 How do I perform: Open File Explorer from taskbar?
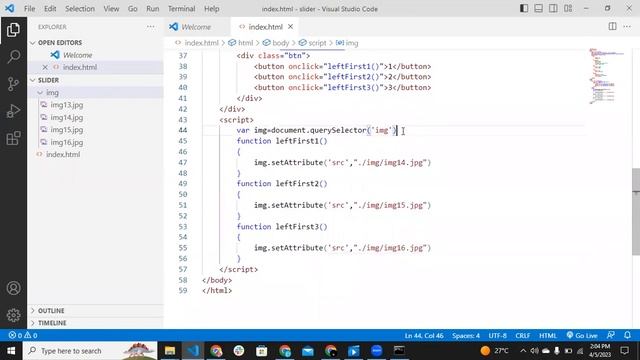[x=170, y=351]
